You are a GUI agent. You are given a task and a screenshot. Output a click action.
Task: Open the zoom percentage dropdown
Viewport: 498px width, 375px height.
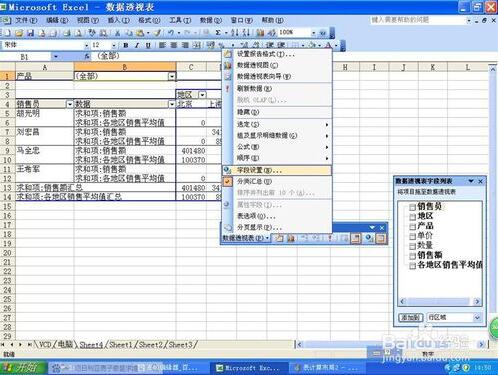point(313,33)
